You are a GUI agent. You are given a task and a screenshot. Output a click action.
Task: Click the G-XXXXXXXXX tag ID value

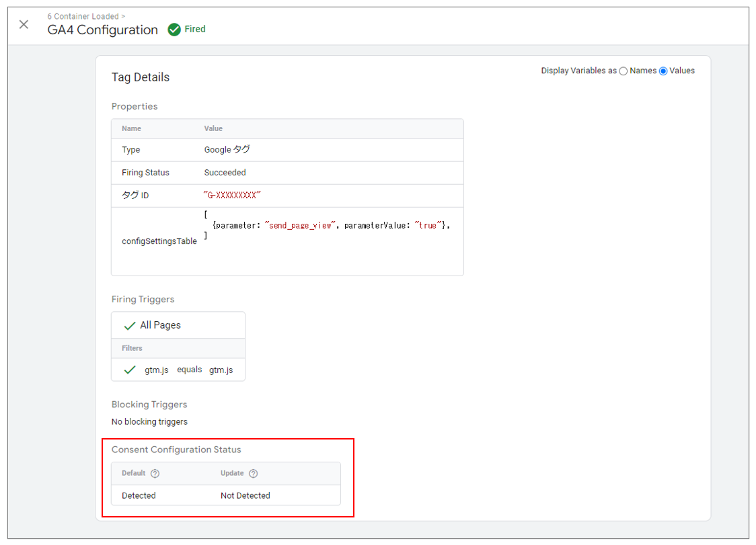[x=232, y=195]
